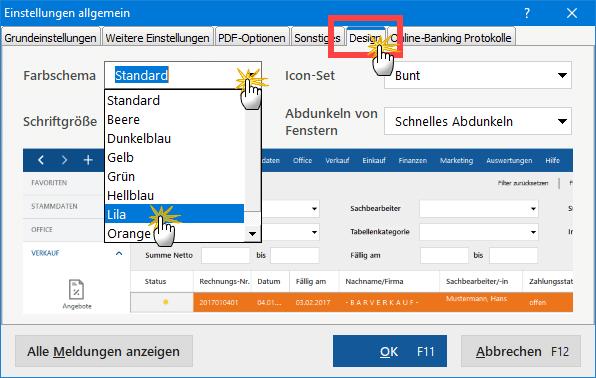Confirm with the OK F11 button
The width and height of the screenshot is (596, 378).
(390, 351)
